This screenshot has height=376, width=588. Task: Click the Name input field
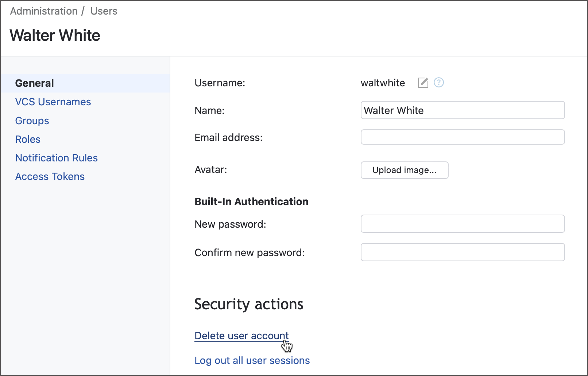[x=463, y=110]
